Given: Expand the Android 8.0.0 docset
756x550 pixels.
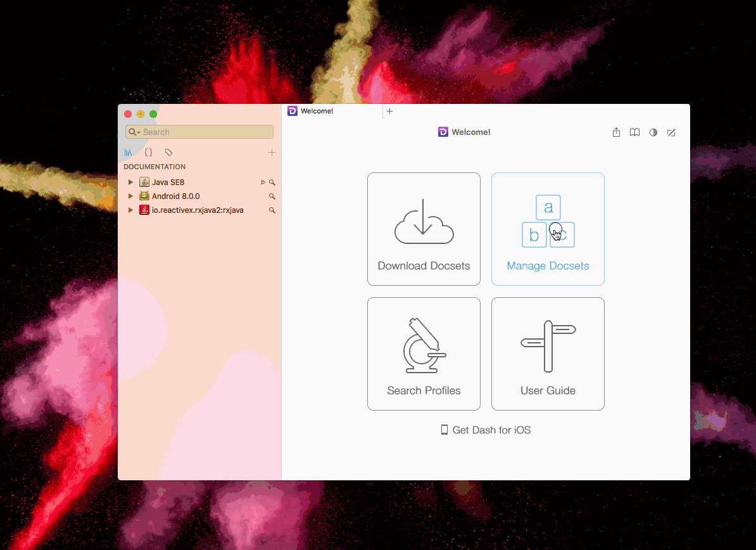Looking at the screenshot, I should tap(130, 196).
